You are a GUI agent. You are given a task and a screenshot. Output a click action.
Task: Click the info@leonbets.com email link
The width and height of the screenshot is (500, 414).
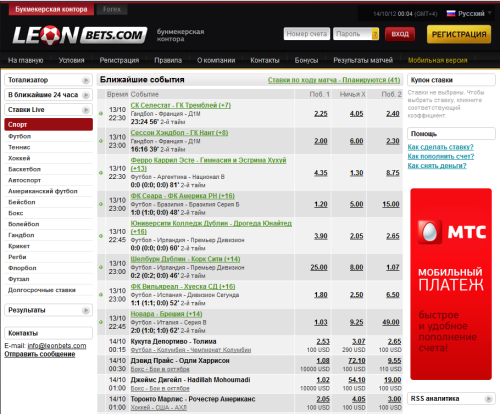tap(57, 346)
